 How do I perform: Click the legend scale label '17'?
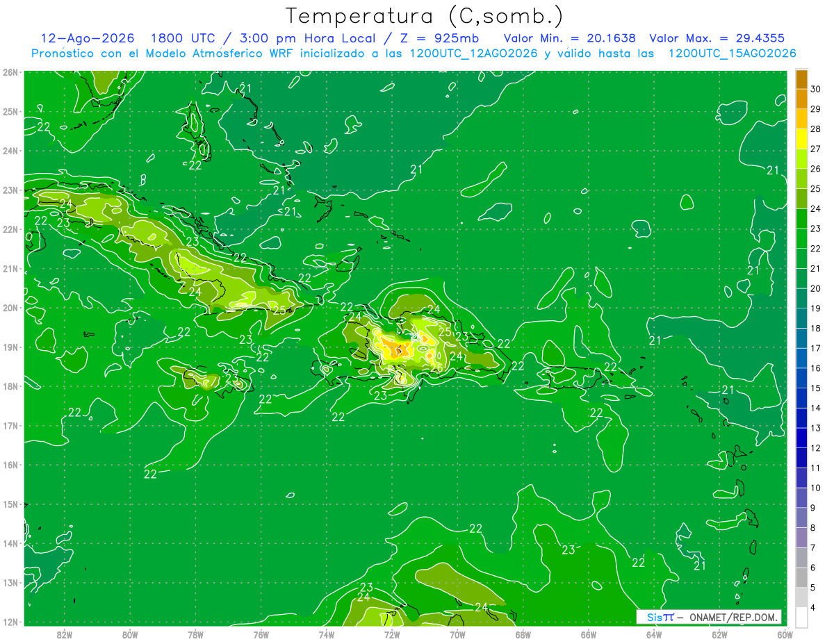pos(815,348)
